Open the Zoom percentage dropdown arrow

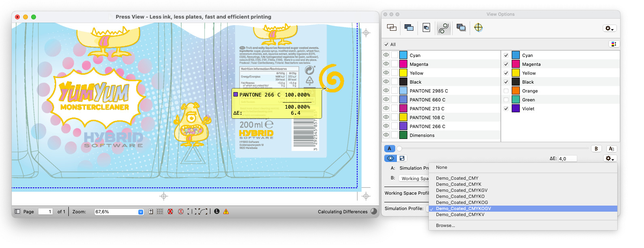(x=141, y=212)
